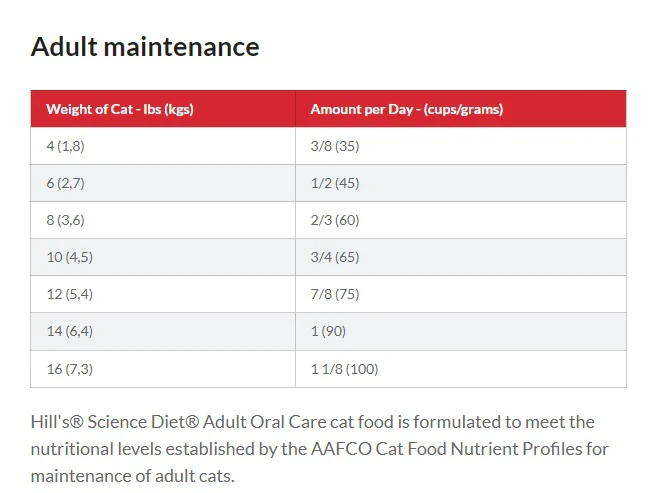The height and width of the screenshot is (493, 661).
Task: Click the 7/8 (75) amount cell
Action: point(461,294)
